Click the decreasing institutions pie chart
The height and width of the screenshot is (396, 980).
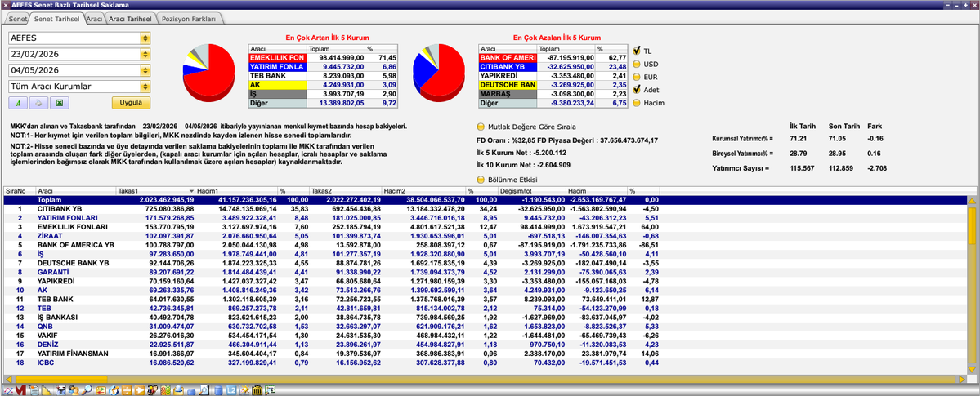(x=438, y=74)
